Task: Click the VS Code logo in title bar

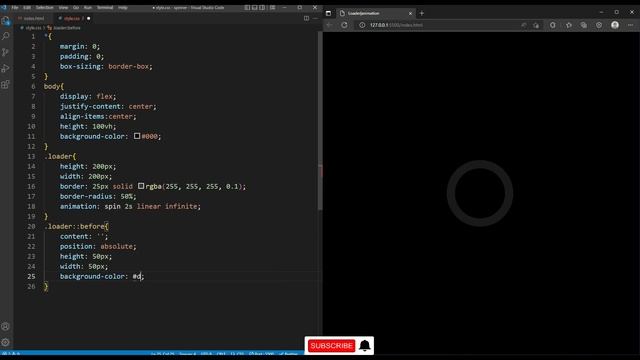Action: pyautogui.click(x=4, y=7)
